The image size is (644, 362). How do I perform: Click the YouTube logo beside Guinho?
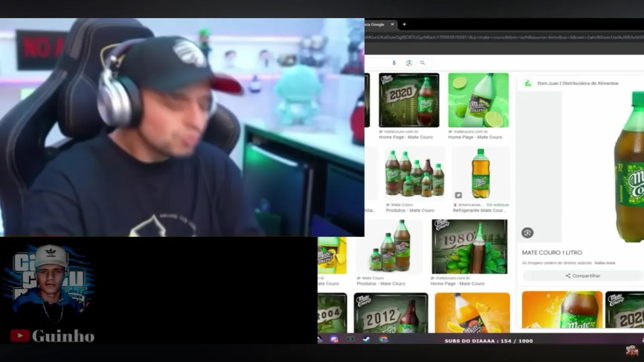(20, 336)
